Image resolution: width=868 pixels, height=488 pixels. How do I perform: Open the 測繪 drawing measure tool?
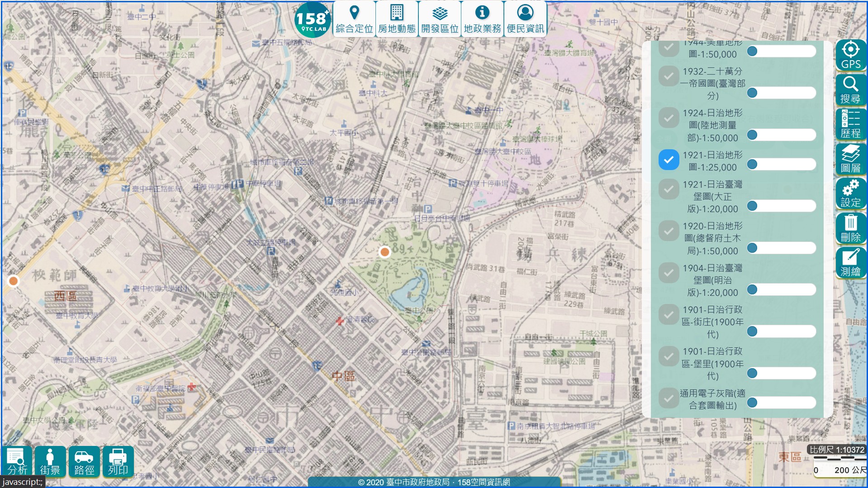coord(850,263)
